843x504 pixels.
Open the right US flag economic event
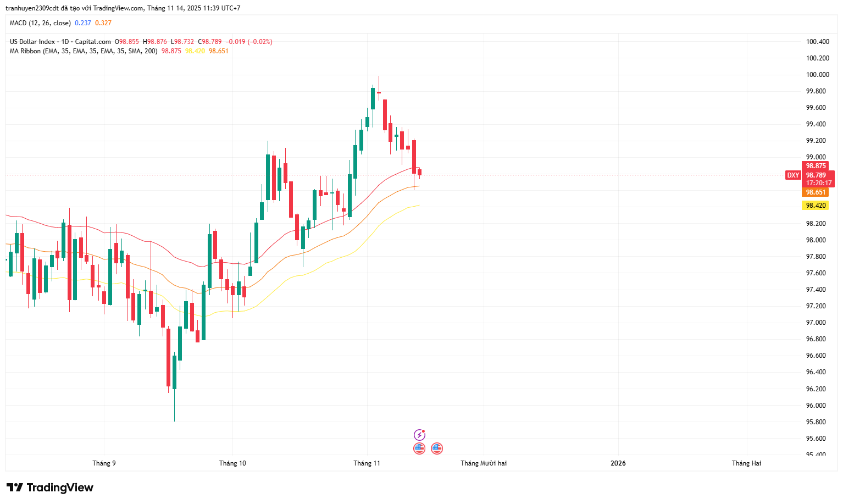coord(437,448)
